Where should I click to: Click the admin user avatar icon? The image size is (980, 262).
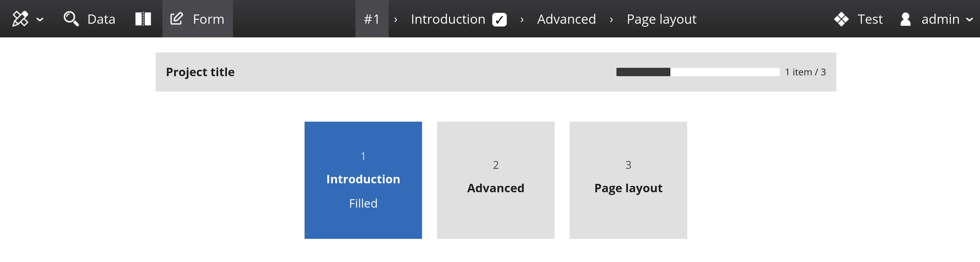click(x=905, y=19)
